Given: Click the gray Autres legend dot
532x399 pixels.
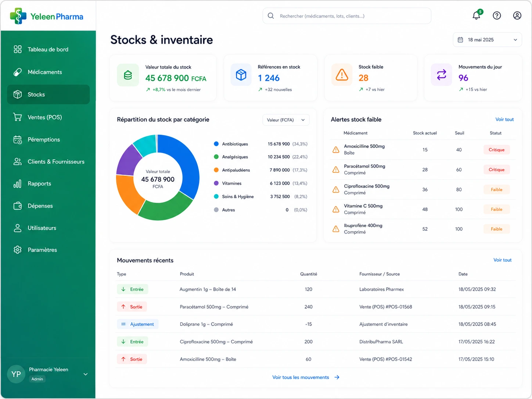Looking at the screenshot, I should coord(216,210).
